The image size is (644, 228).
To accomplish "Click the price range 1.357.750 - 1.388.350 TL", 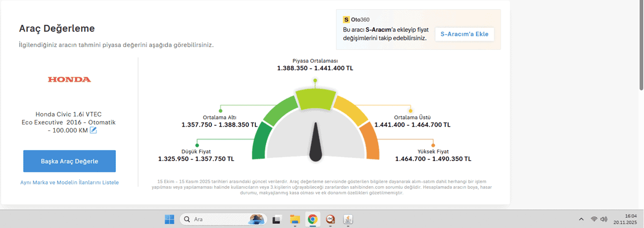I will point(219,124).
